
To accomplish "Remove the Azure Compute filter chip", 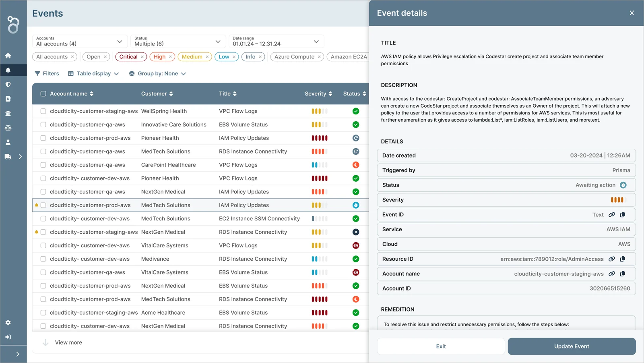I will coord(319,57).
